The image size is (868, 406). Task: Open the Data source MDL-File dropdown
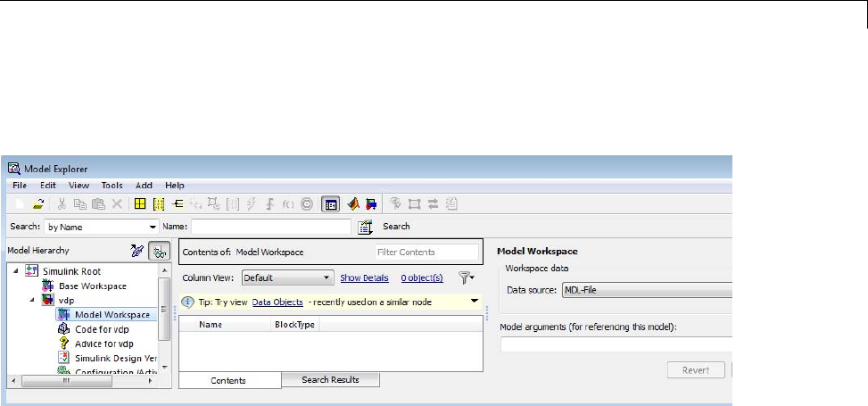coord(647,290)
